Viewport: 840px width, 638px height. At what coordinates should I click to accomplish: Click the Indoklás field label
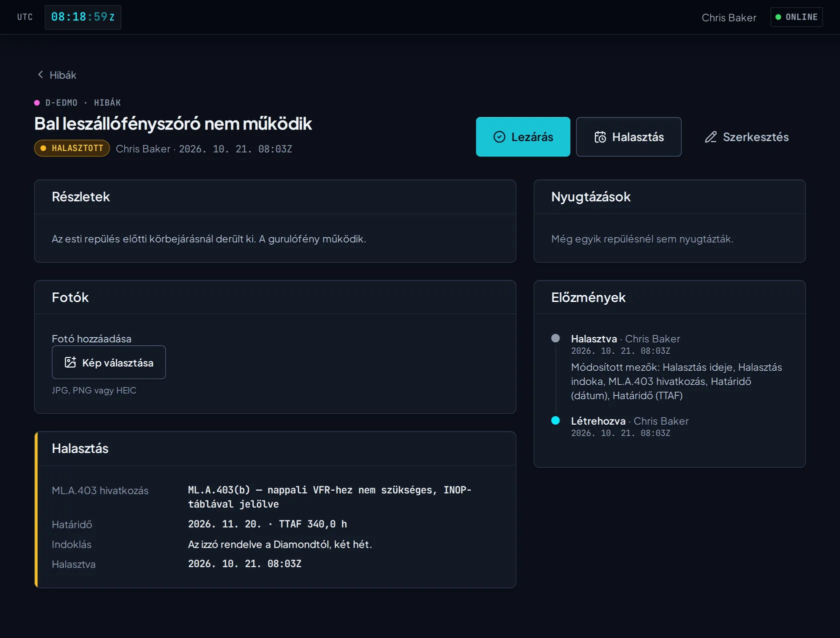tap(71, 545)
